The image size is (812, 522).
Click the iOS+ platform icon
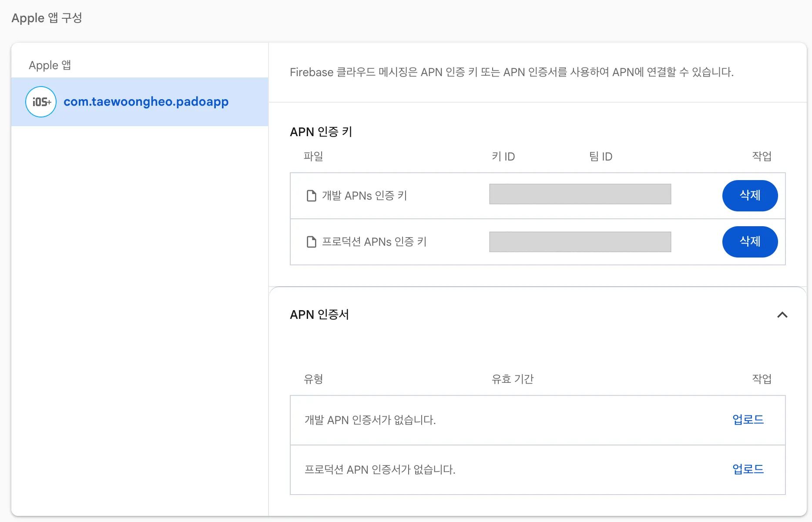41,102
